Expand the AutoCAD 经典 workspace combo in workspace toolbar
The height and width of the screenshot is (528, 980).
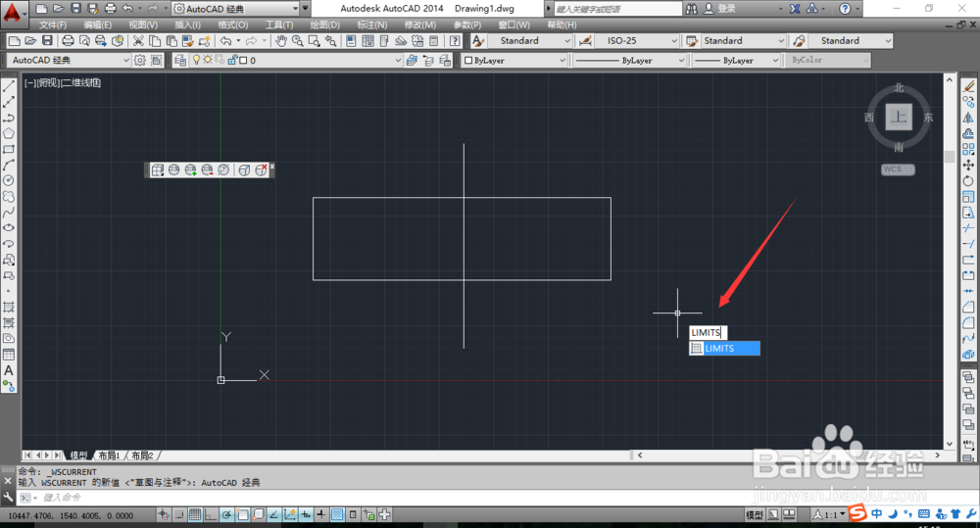tap(69, 60)
